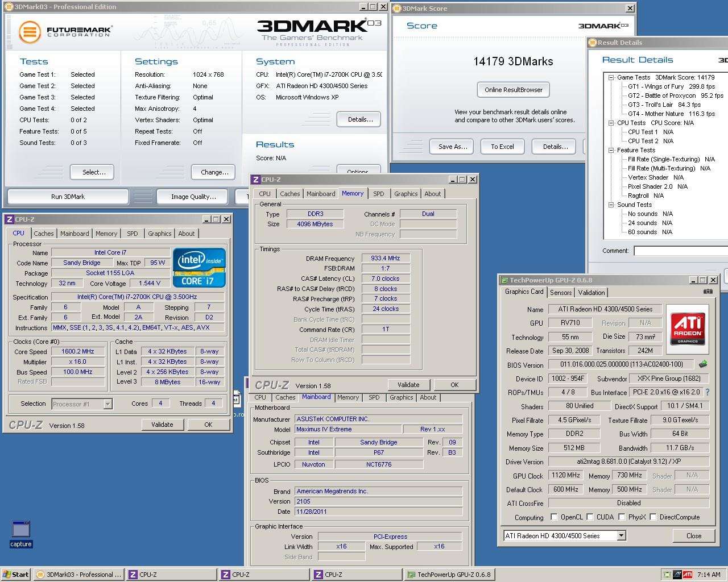The image size is (728, 582).
Task: Click Details... under System section
Action: coord(359,119)
